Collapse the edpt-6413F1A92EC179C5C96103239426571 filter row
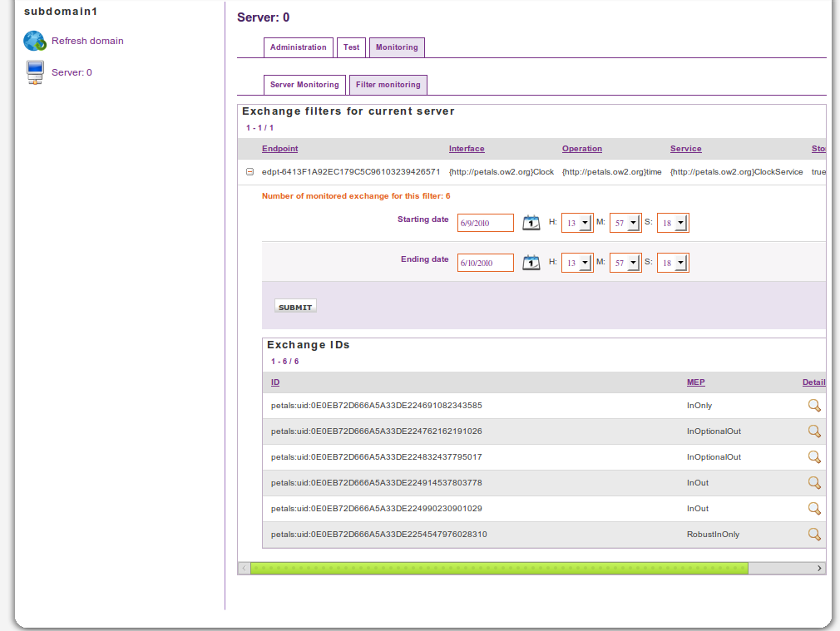 tap(250, 172)
